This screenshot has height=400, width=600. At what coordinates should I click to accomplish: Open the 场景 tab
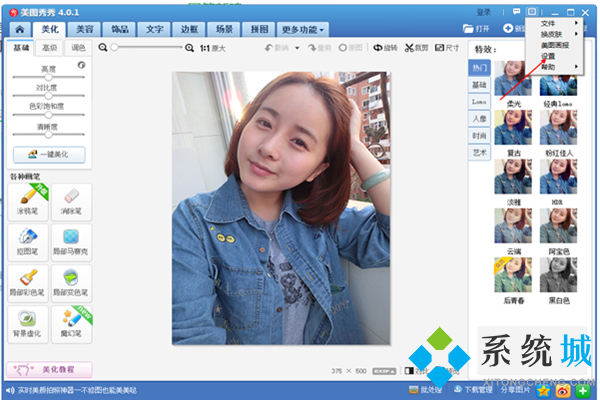[x=224, y=29]
